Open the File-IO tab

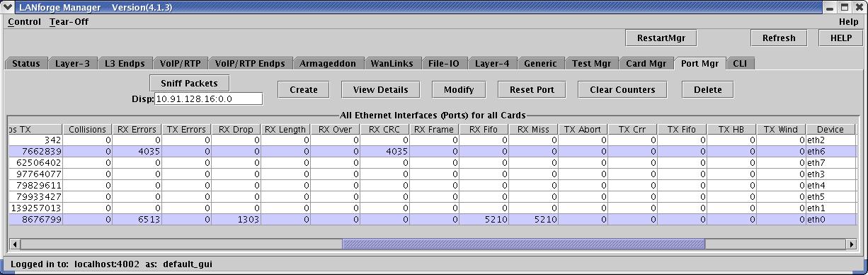(444, 63)
